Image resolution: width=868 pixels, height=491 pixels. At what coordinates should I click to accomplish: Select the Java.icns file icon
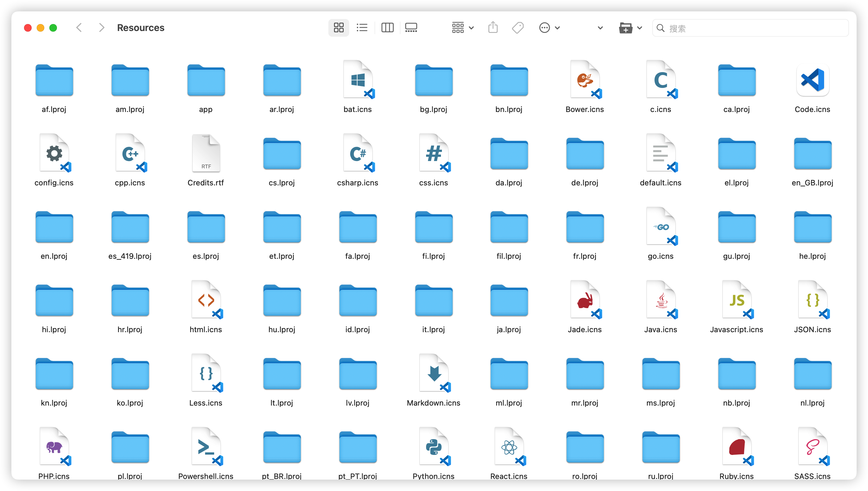pos(661,300)
